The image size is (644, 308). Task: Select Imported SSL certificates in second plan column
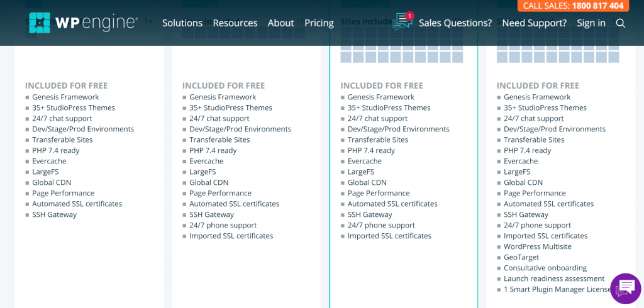pos(231,236)
